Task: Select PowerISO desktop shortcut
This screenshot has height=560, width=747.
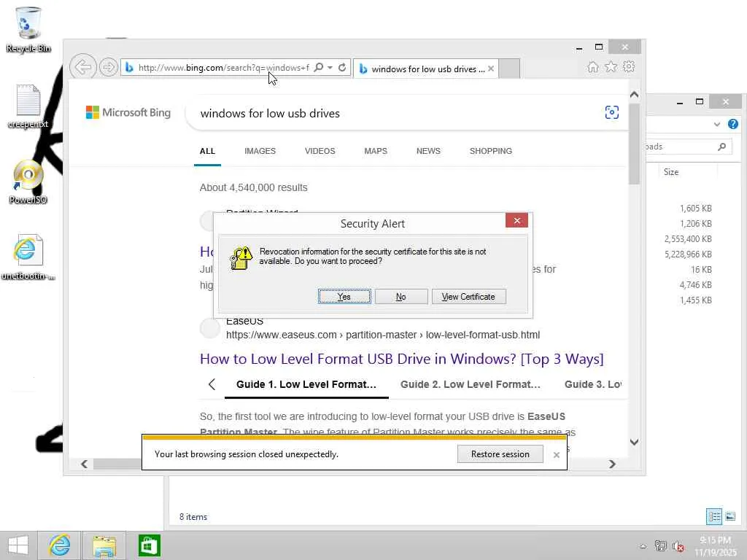Action: pos(28,182)
